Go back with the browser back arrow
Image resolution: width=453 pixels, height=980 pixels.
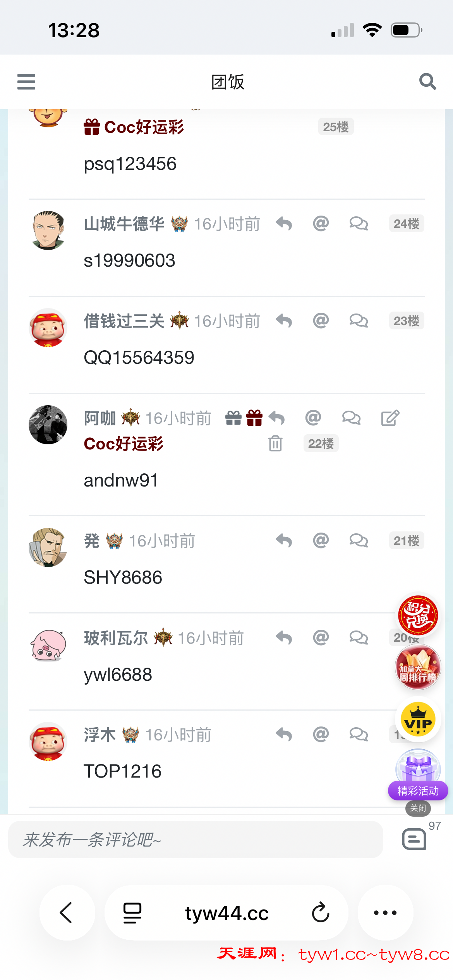tap(67, 912)
